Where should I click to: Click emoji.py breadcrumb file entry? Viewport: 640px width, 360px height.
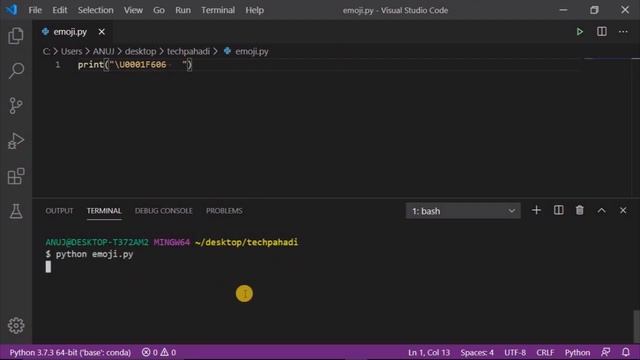click(x=246, y=51)
